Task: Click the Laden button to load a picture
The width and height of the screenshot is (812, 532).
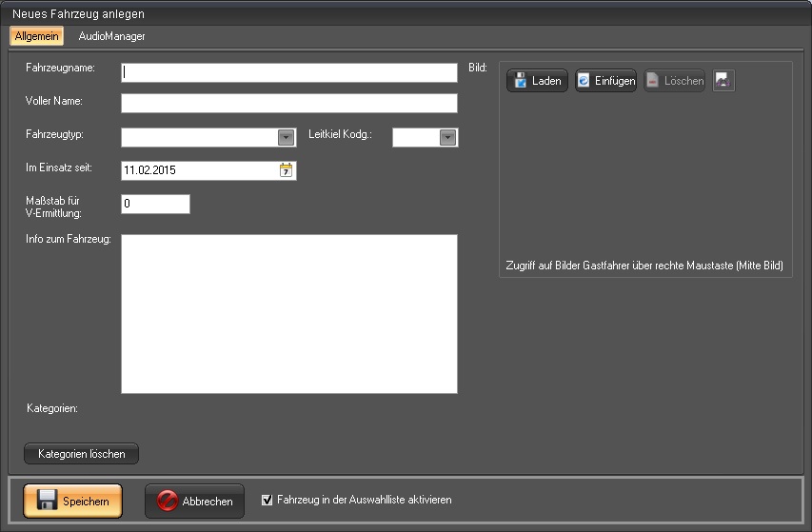Action: (537, 81)
